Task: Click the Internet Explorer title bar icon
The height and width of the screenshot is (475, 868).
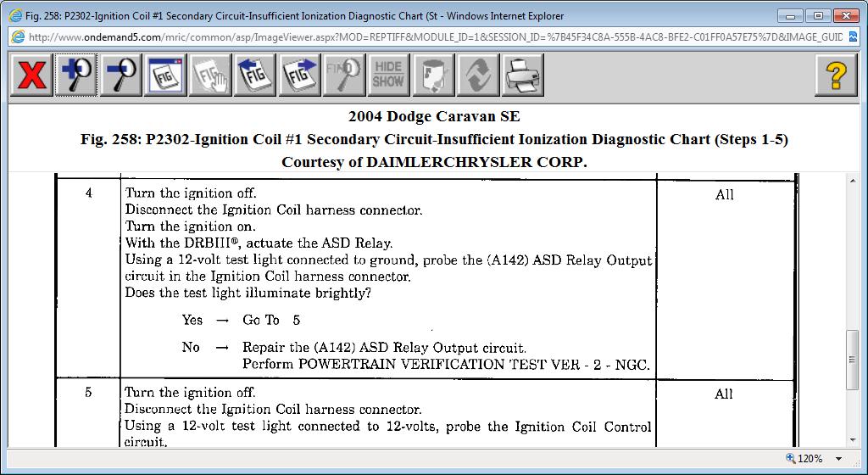Action: point(15,15)
